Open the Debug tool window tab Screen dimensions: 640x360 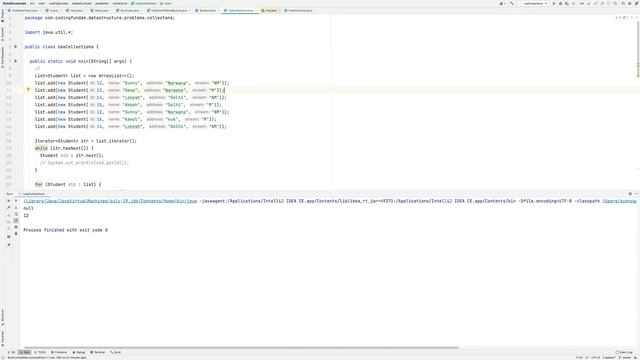[79, 352]
